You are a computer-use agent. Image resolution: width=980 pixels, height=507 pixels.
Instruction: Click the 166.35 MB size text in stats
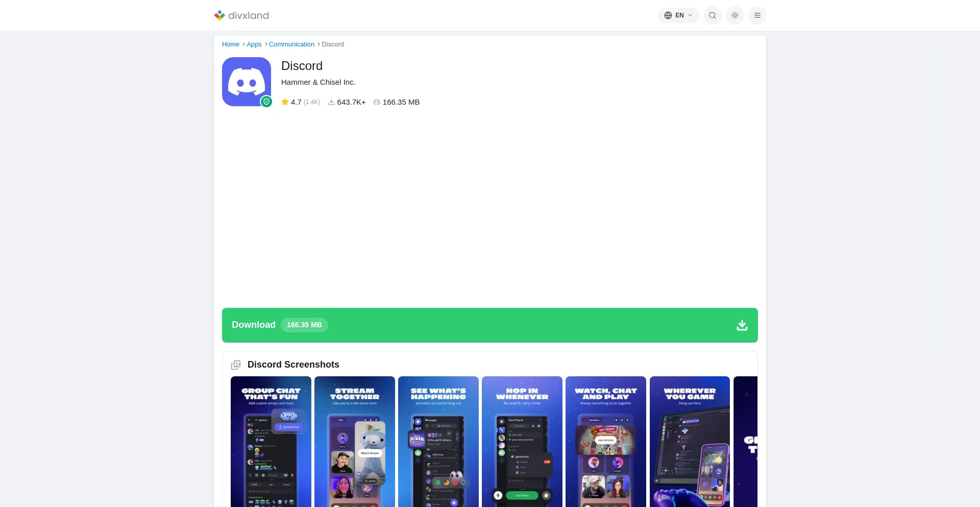point(401,102)
